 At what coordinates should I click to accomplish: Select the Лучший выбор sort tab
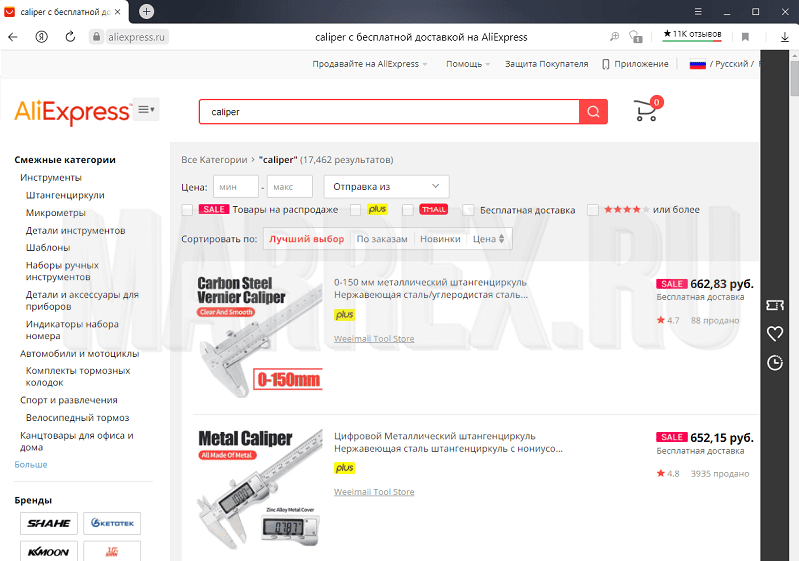(307, 239)
